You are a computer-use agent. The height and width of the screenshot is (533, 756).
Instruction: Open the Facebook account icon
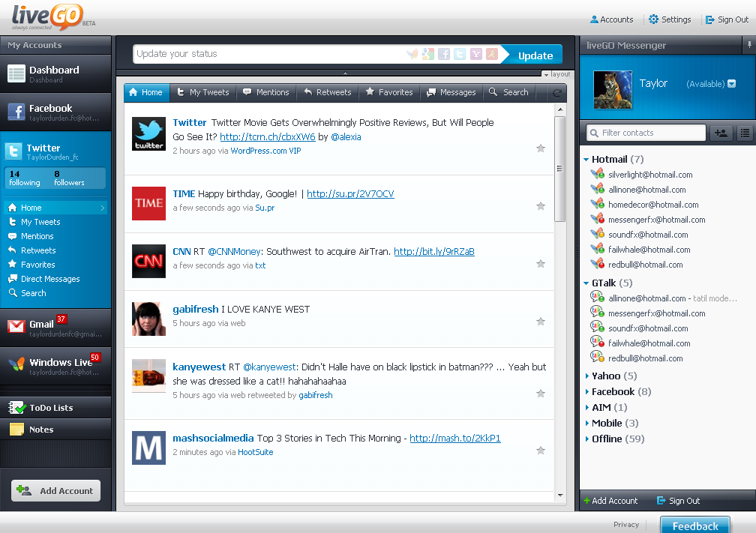pyautogui.click(x=16, y=112)
